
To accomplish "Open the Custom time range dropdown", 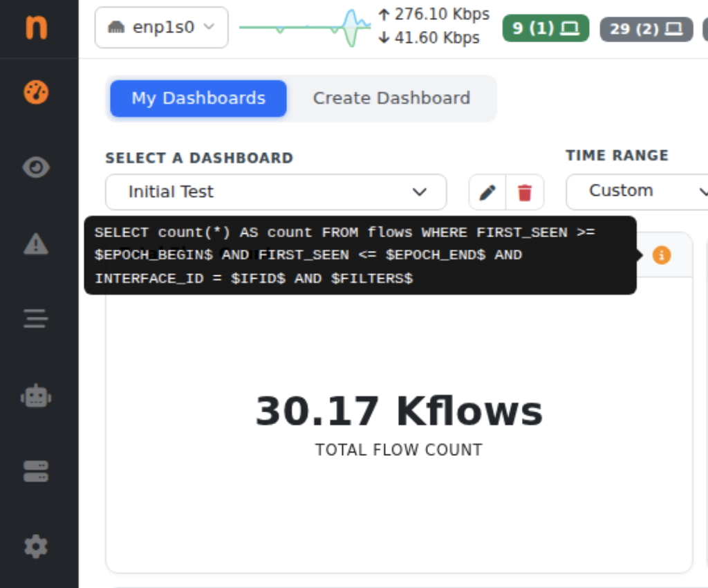I will point(637,192).
